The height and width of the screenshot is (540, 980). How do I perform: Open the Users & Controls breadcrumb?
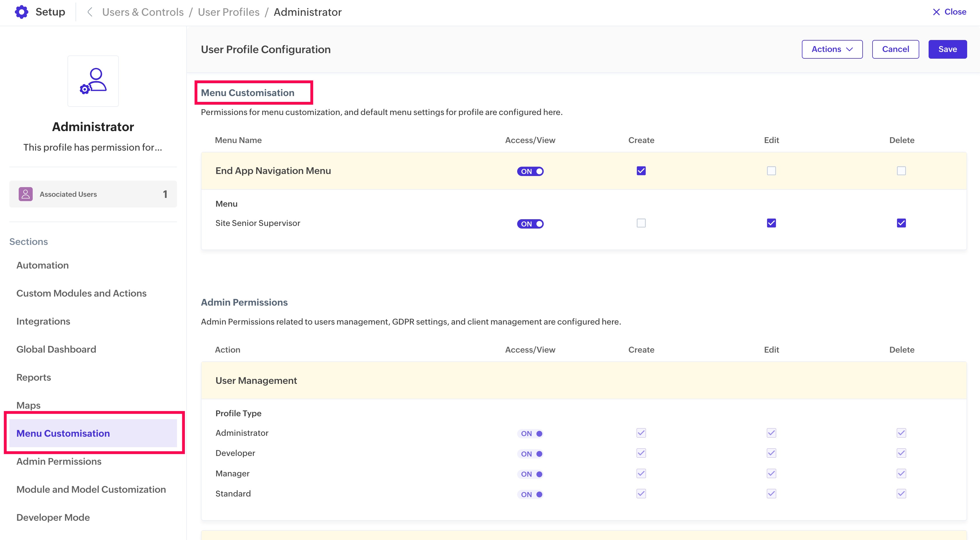143,12
